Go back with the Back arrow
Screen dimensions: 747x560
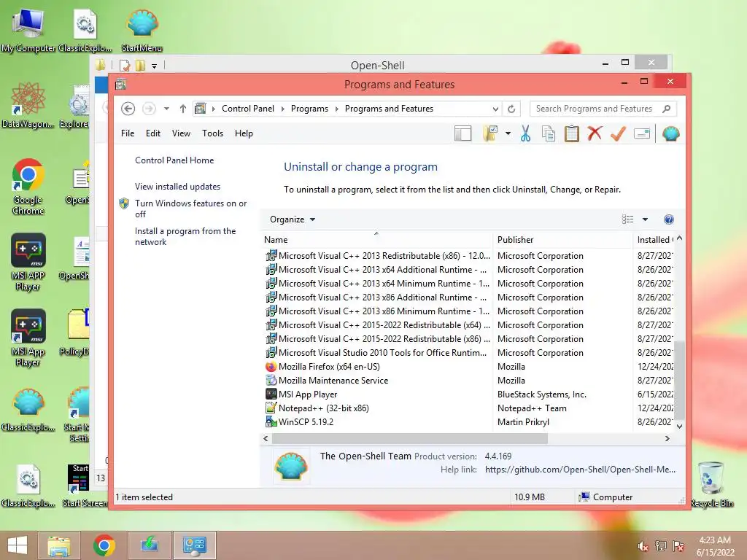tap(128, 109)
